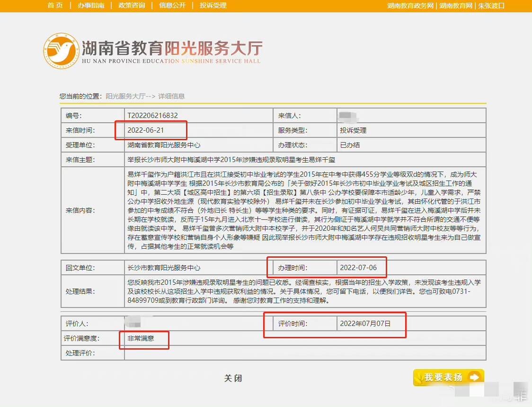This screenshot has width=532, height=407.
Task: Navigate to 投诉受理 in the top bar
Action: (213, 6)
